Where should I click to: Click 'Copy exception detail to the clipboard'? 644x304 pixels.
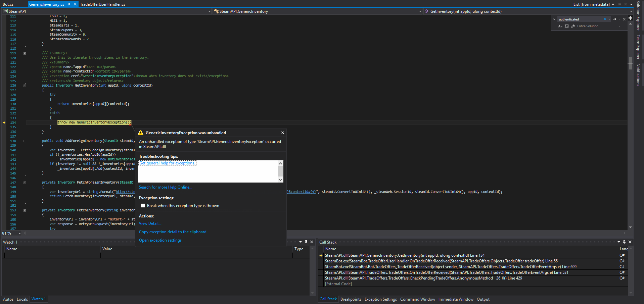point(173,232)
